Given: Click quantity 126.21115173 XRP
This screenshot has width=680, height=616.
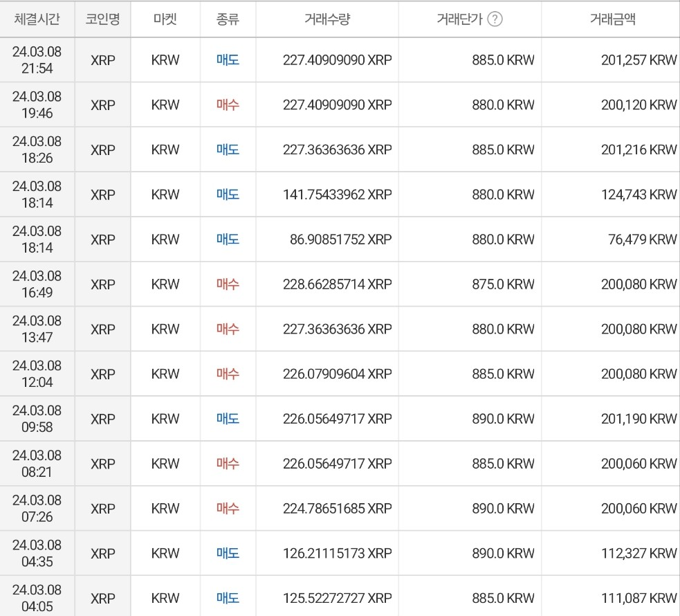Looking at the screenshot, I should point(338,553).
